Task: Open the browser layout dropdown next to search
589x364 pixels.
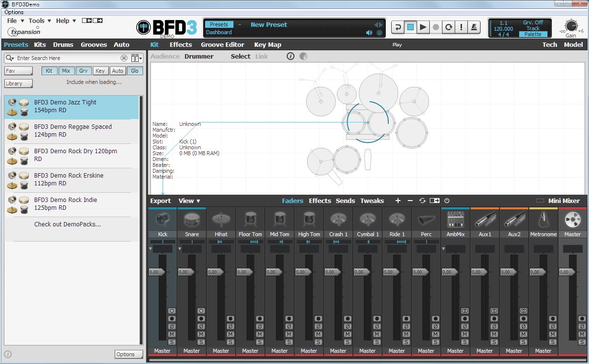Action: tap(137, 58)
